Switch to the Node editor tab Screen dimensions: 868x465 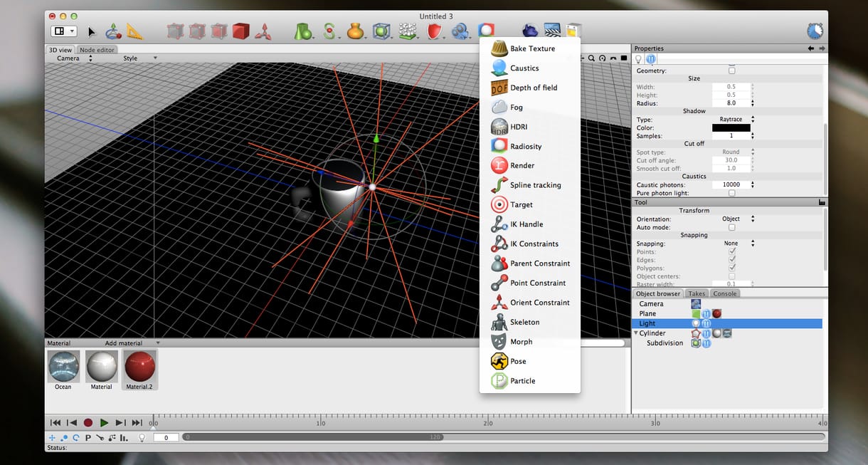(97, 50)
